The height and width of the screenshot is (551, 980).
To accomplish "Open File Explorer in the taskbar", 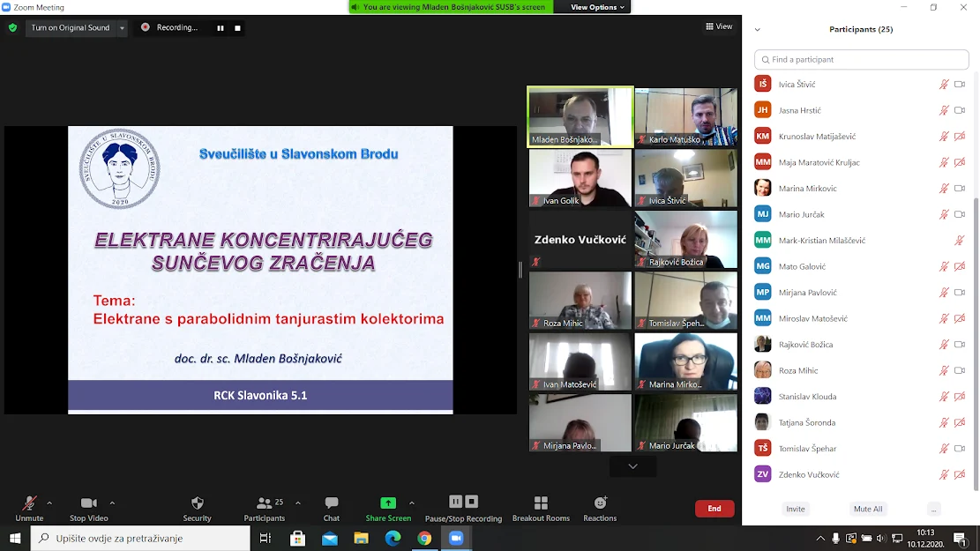I will pos(362,538).
